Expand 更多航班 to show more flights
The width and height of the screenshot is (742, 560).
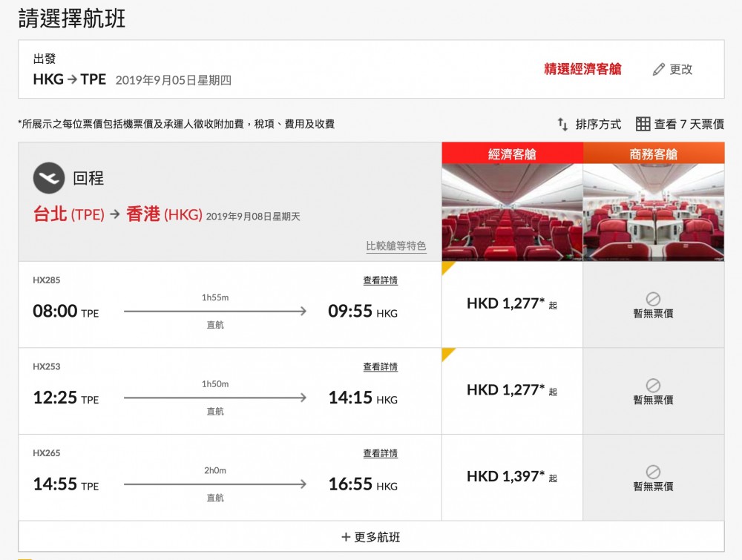[x=371, y=536]
